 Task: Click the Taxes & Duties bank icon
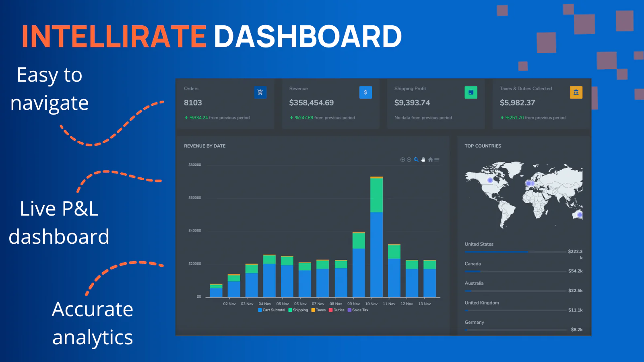(x=576, y=92)
